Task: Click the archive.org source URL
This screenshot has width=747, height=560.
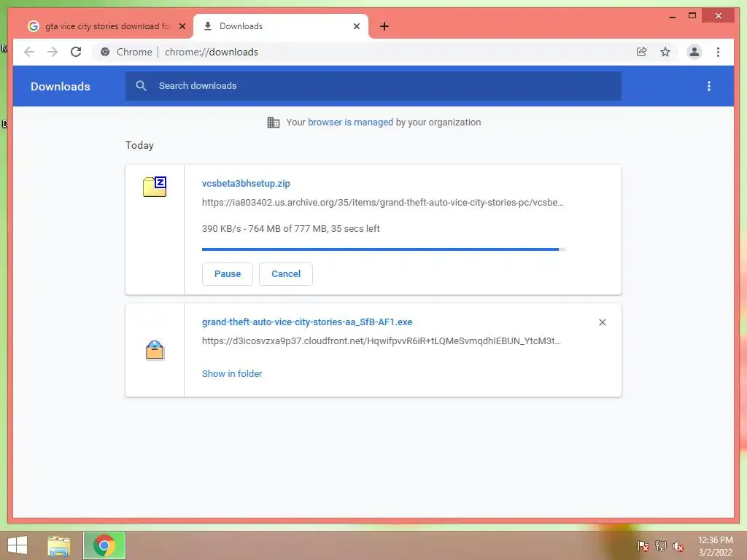Action: click(x=382, y=203)
